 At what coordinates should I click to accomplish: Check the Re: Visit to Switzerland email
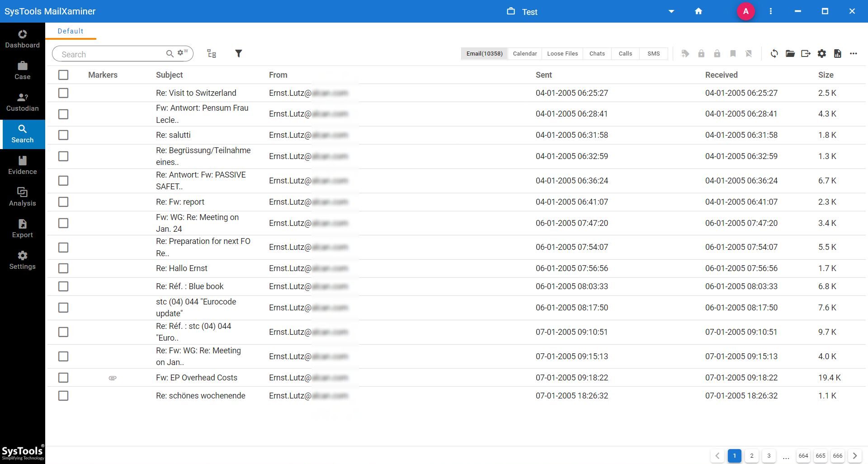point(63,93)
